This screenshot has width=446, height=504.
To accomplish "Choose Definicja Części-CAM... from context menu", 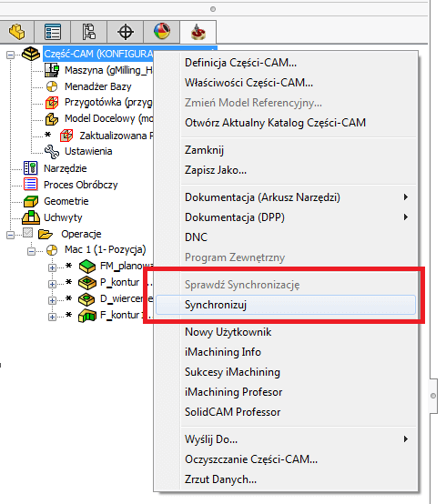I will point(286,63).
